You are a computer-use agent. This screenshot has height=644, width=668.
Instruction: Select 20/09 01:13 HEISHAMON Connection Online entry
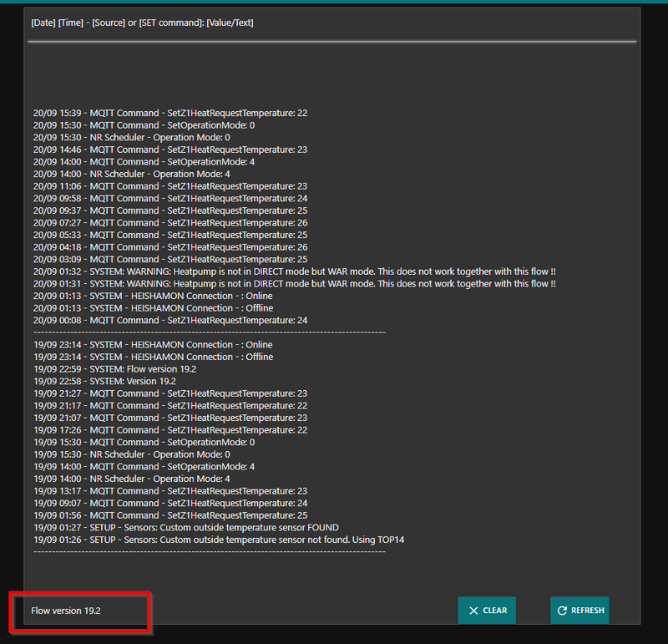tap(153, 296)
